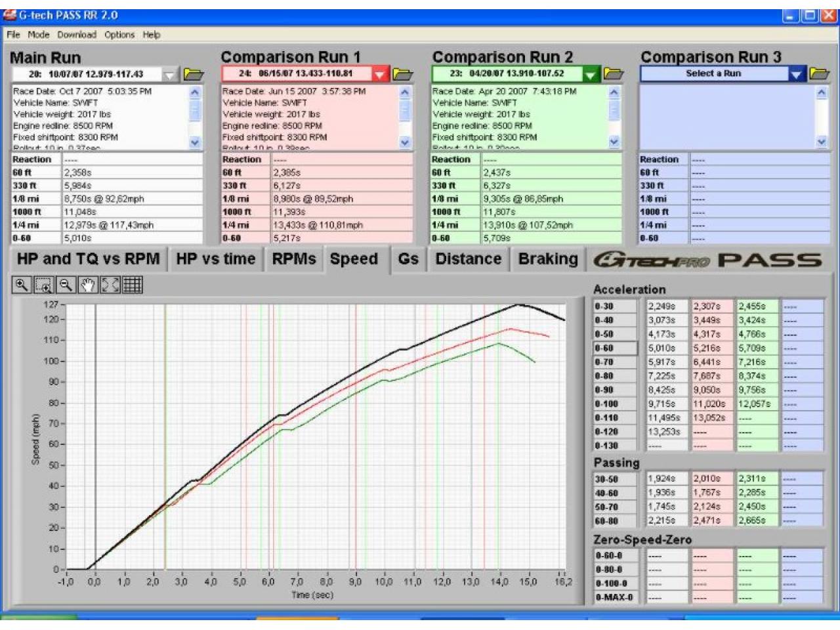Image resolution: width=840 pixels, height=630 pixels.
Task: Open folder icon next to Comparison Run 2
Action: (x=613, y=73)
